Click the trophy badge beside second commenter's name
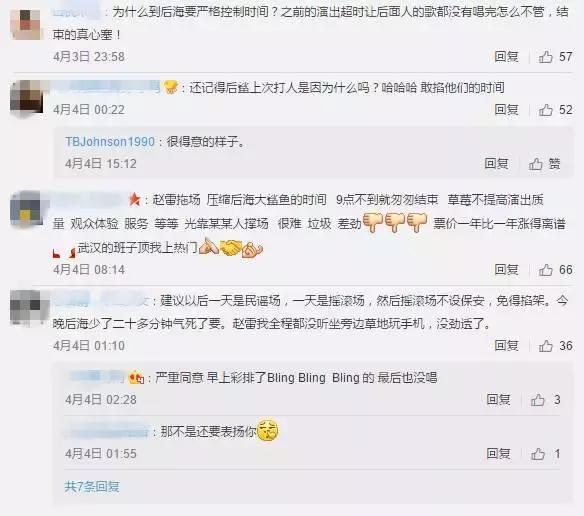 coord(171,87)
